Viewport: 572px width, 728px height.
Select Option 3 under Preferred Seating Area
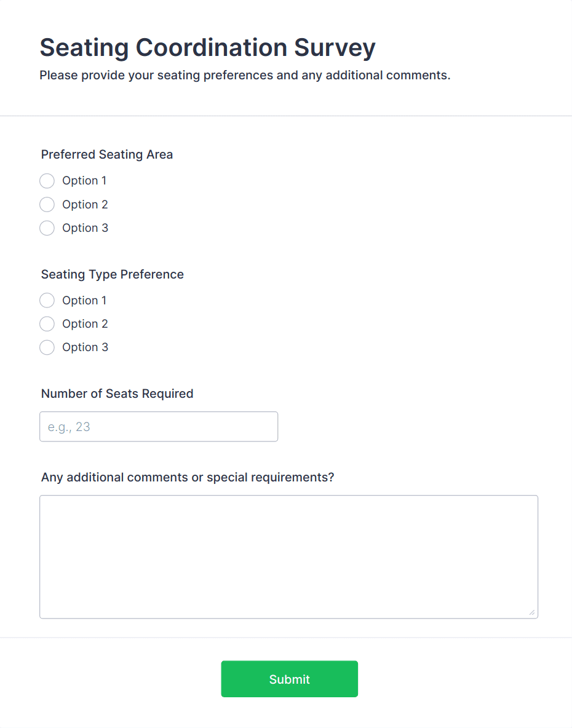coord(47,228)
